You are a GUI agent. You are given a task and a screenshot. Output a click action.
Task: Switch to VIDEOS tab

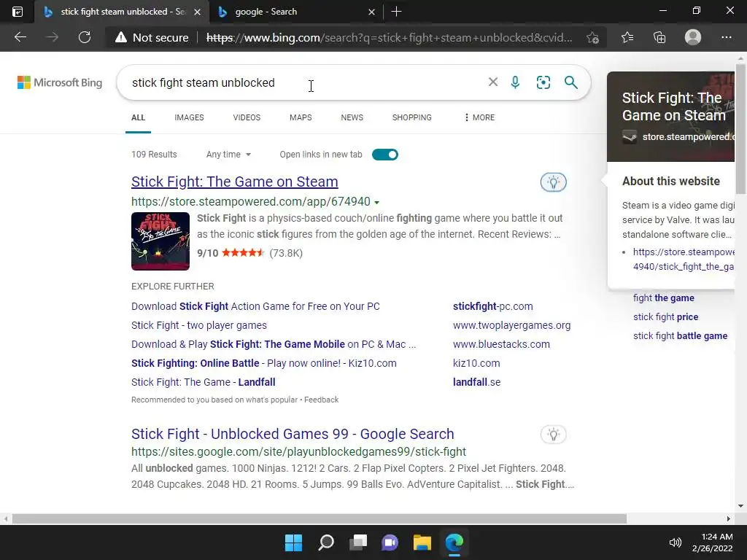tap(247, 117)
